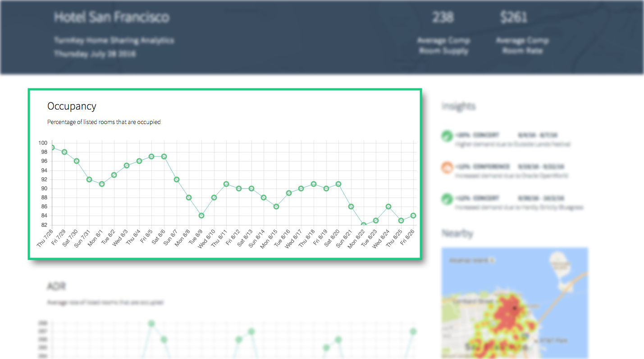This screenshot has width=644, height=359.
Task: Select the Sun 8/14 occupancy data point
Action: pos(264,198)
